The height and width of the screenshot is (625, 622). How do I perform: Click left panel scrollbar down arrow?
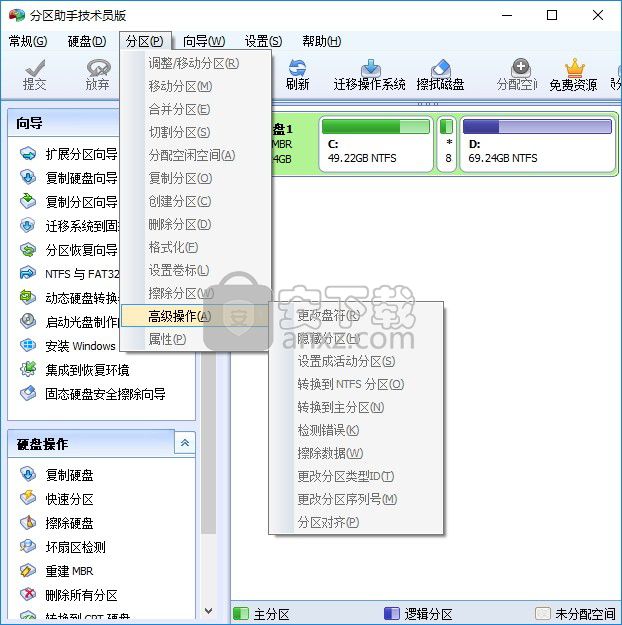208,610
